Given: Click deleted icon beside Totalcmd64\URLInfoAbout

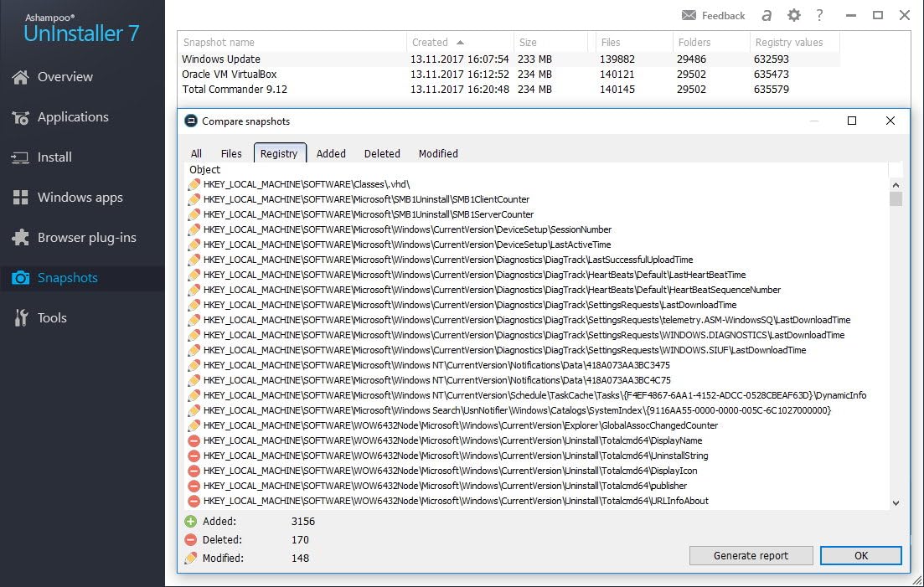Looking at the screenshot, I should tap(194, 501).
